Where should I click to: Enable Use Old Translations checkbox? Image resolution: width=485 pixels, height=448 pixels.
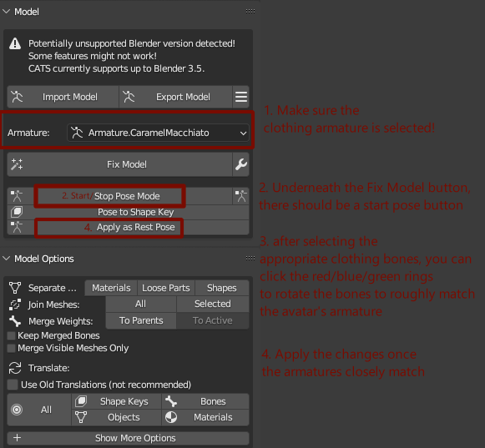tap(13, 385)
